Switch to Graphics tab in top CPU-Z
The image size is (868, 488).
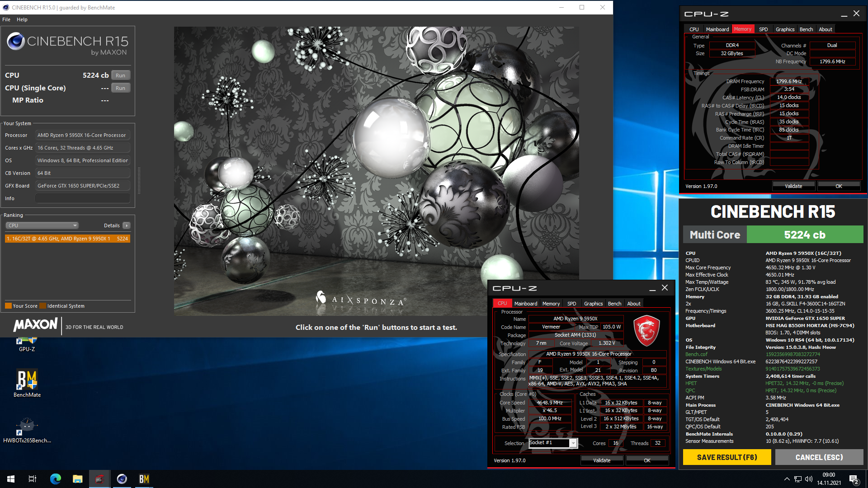pos(785,29)
